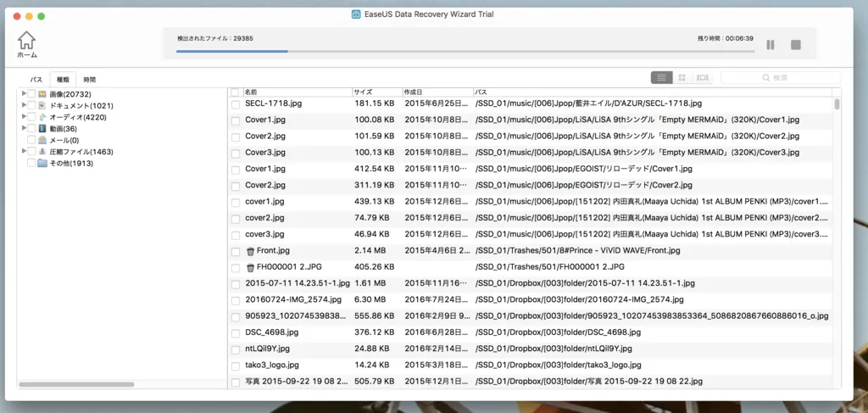Select the 905923_102074539838… file name
The width and height of the screenshot is (868, 413).
tap(296, 316)
